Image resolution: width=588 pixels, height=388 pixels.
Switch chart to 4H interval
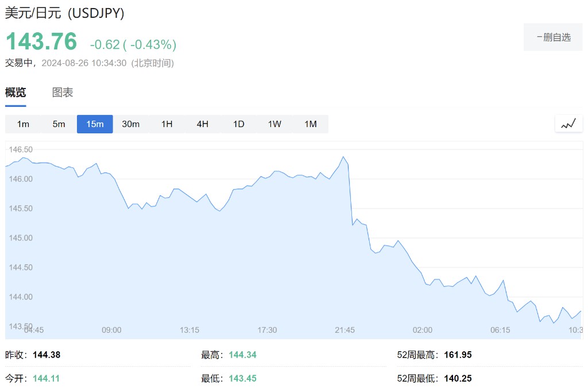point(203,124)
